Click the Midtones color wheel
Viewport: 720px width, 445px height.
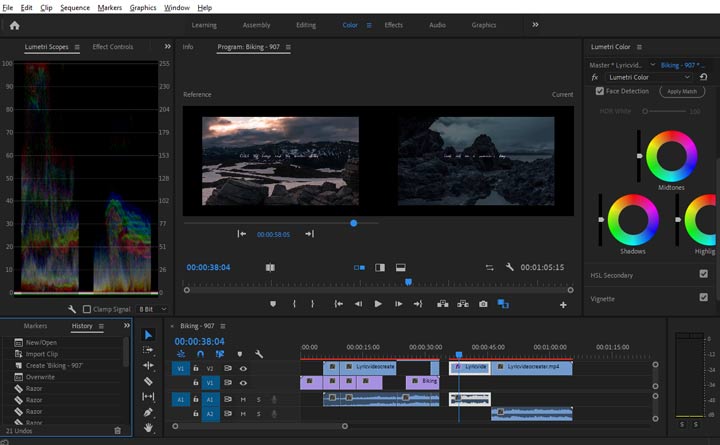[x=671, y=155]
